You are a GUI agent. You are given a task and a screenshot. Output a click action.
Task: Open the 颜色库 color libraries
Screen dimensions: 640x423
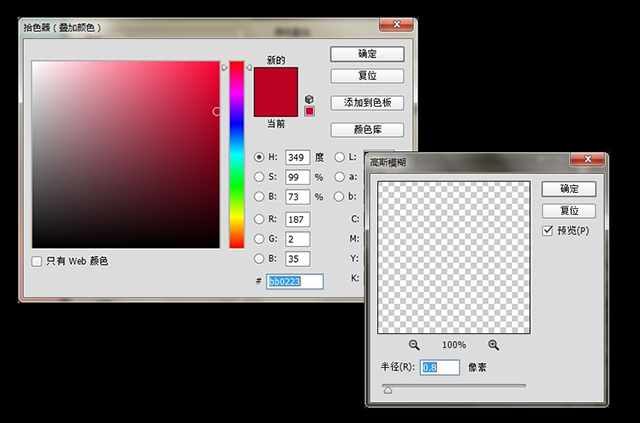coord(366,130)
